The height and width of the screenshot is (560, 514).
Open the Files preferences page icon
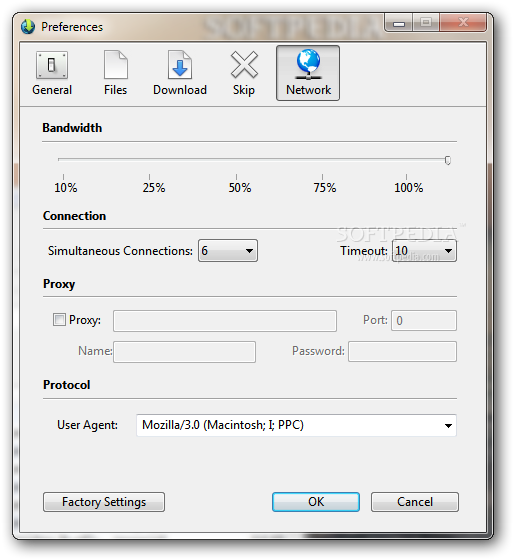point(115,65)
